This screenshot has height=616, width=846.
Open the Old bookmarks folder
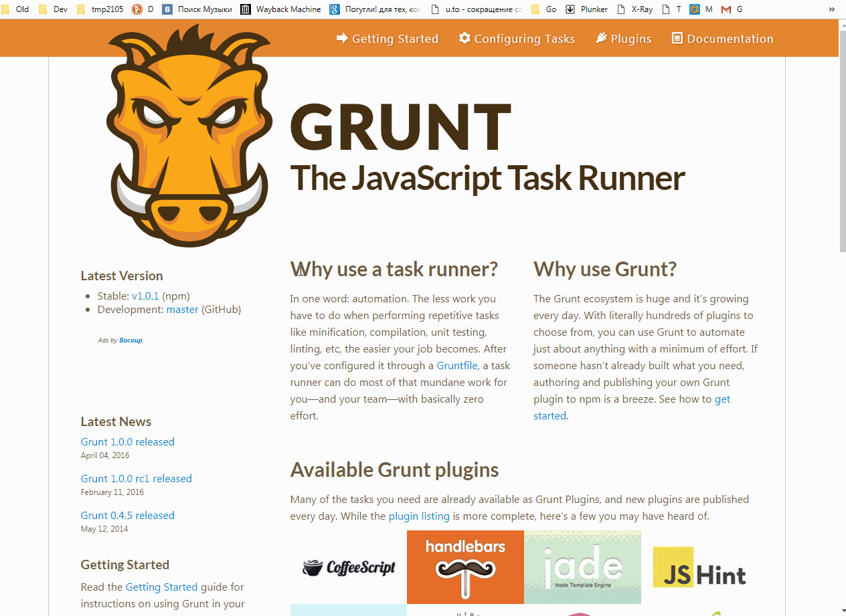coord(15,9)
